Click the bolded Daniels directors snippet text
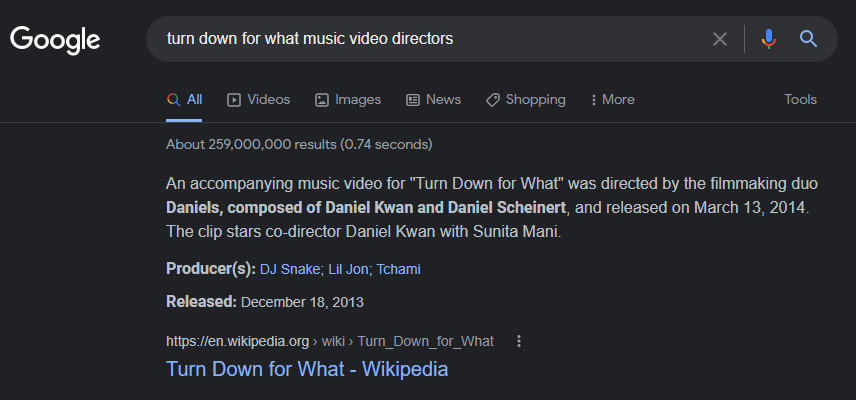 [366, 208]
